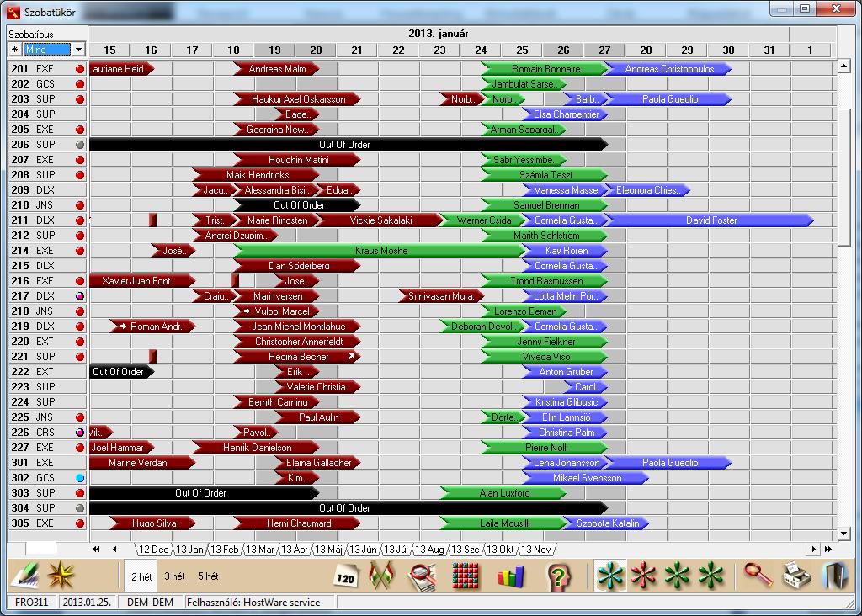
Task: Select the Haukur Axel Oskarsson reservation
Action: pos(298,99)
